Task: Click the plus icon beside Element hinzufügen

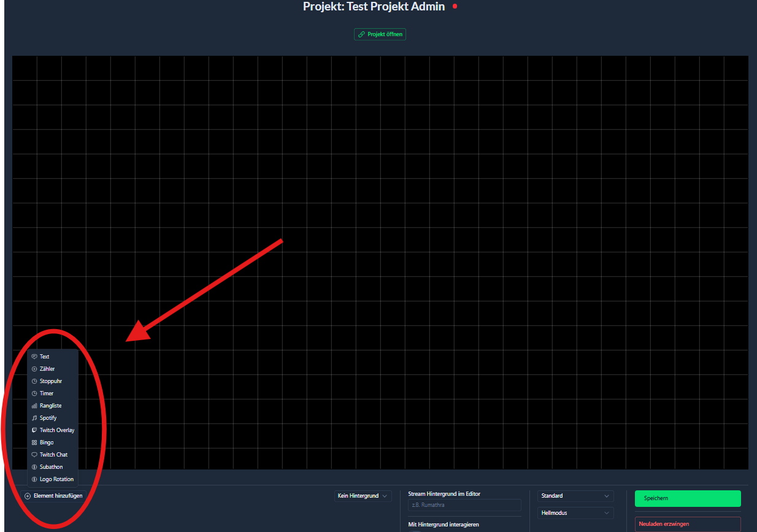Action: (27, 495)
